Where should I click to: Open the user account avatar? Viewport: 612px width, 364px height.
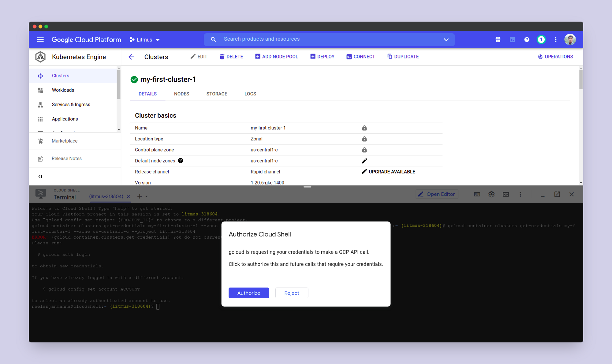pyautogui.click(x=570, y=39)
